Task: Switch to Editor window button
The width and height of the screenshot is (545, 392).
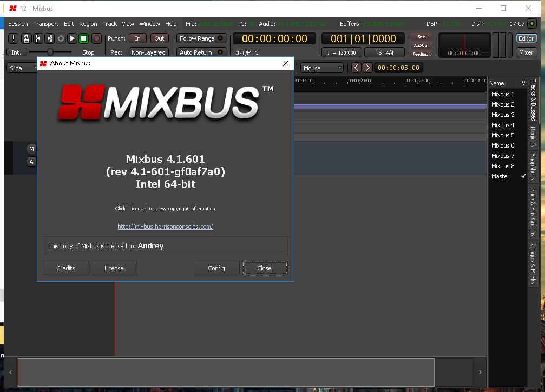Action: click(526, 38)
